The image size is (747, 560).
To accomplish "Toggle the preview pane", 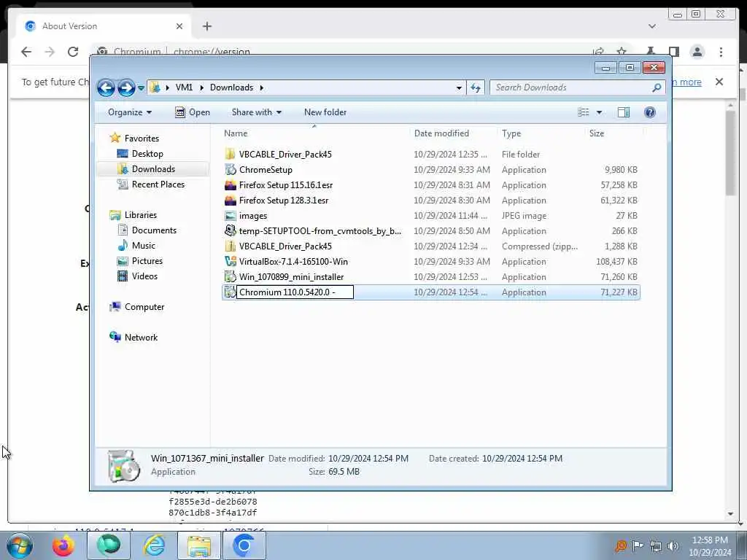I will pos(624,112).
